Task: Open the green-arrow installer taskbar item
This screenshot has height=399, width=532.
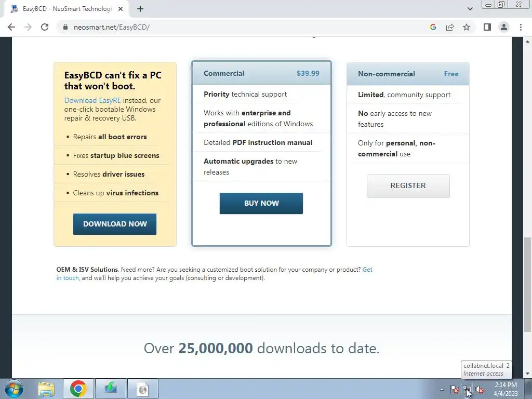Action: pos(111,389)
